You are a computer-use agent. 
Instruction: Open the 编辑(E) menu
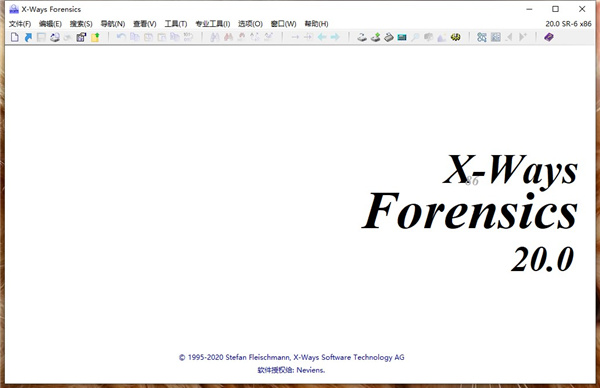tap(51, 24)
